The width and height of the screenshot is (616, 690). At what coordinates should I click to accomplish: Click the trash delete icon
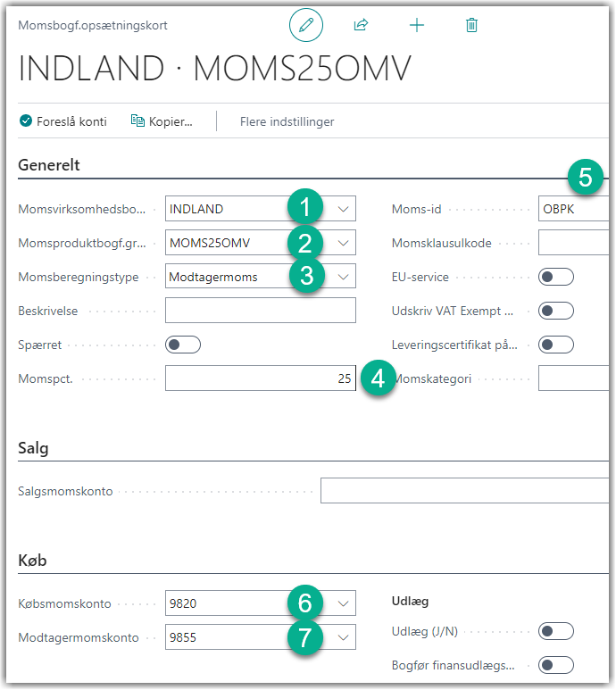471,25
